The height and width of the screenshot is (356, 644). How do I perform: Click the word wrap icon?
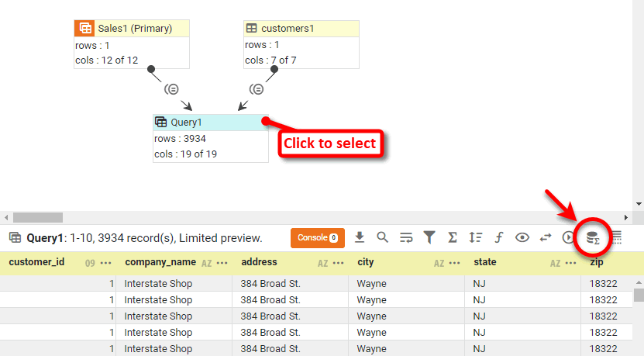pyautogui.click(x=406, y=237)
